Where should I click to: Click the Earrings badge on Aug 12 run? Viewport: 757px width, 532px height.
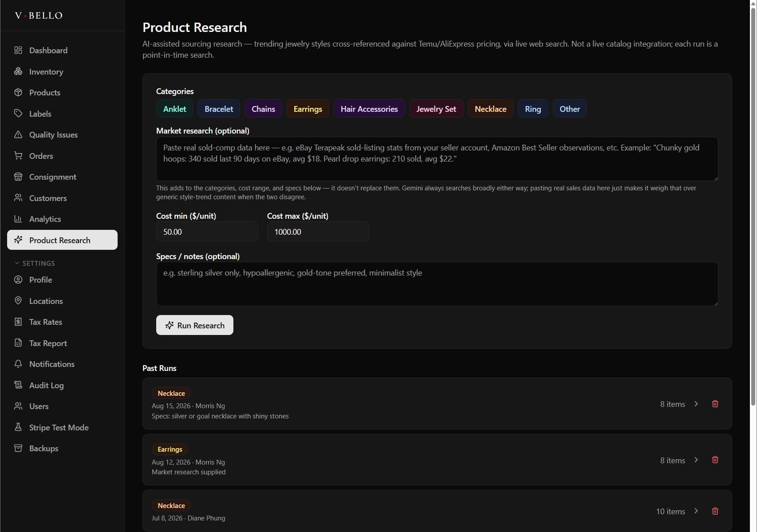(170, 449)
